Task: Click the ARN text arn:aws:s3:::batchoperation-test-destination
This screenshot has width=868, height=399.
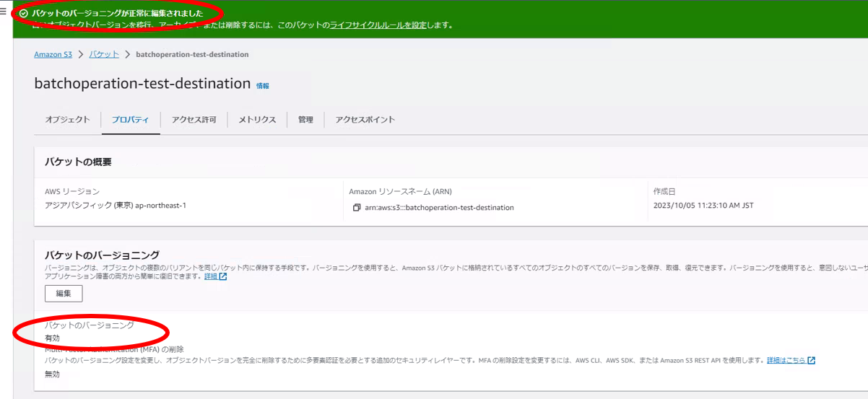Action: [439, 208]
